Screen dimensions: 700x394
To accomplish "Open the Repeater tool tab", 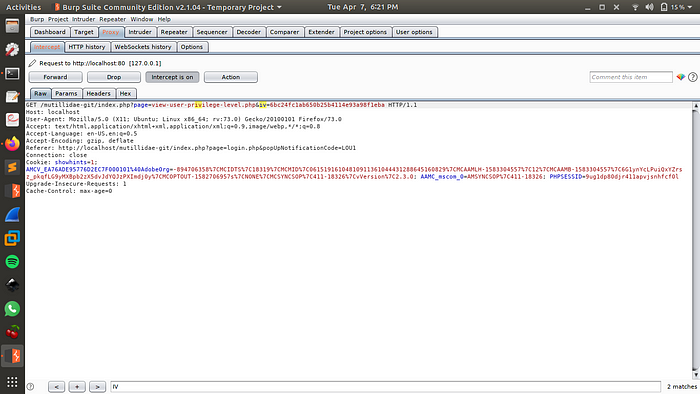I will tap(174, 32).
